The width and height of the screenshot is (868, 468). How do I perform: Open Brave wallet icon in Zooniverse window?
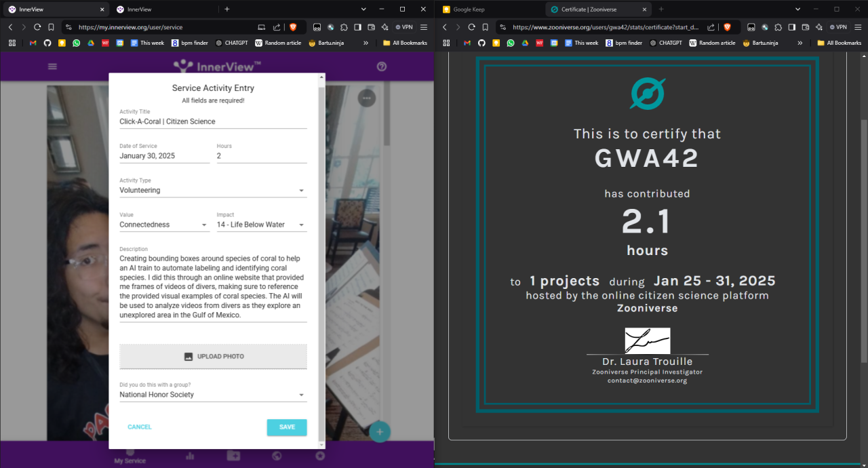(805, 27)
